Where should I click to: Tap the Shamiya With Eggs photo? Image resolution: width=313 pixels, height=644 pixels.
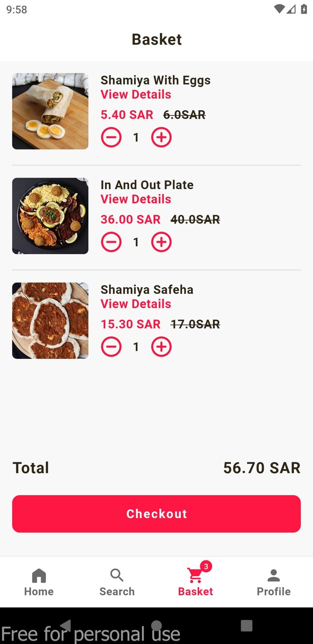50,111
